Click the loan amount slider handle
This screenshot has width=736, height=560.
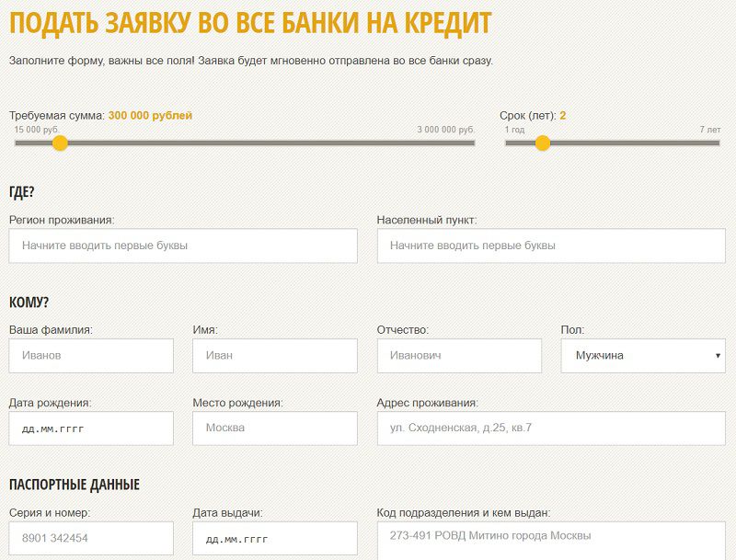point(60,143)
